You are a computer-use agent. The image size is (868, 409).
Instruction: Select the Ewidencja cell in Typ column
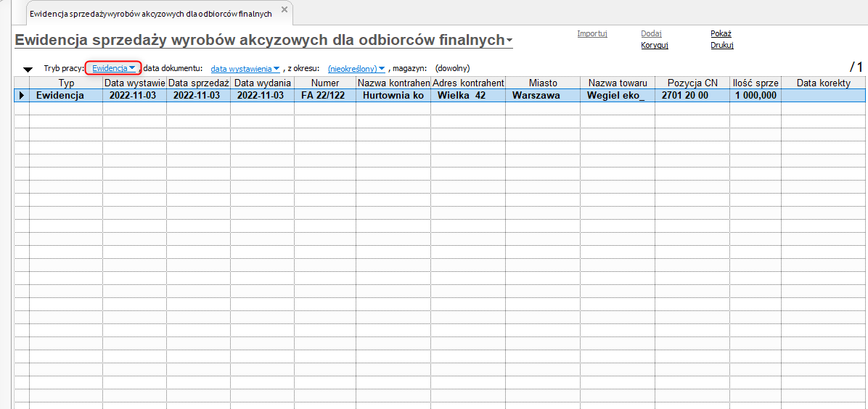coord(66,95)
